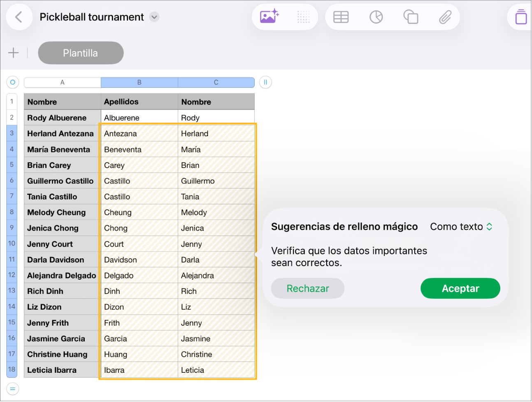Select row 10 header number
532x402 pixels.
tap(12, 243)
